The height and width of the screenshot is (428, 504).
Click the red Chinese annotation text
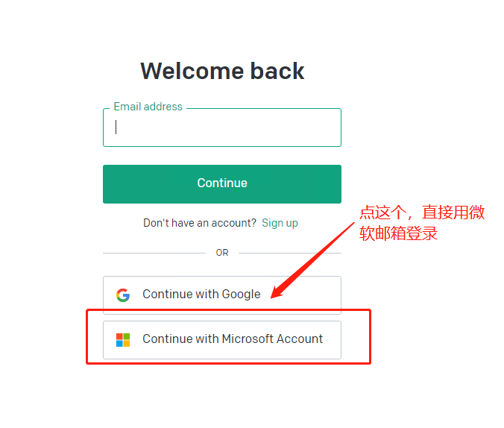[421, 222]
